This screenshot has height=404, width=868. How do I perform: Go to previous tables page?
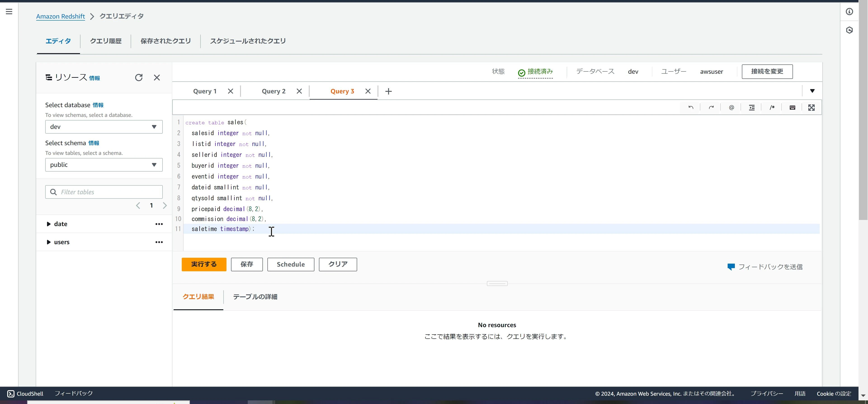pyautogui.click(x=138, y=206)
